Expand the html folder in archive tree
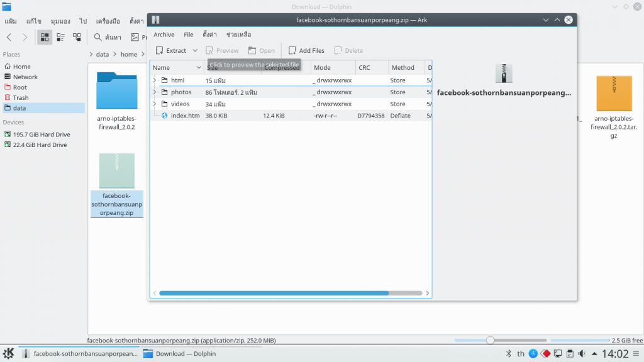This screenshot has height=362, width=644. coord(155,80)
